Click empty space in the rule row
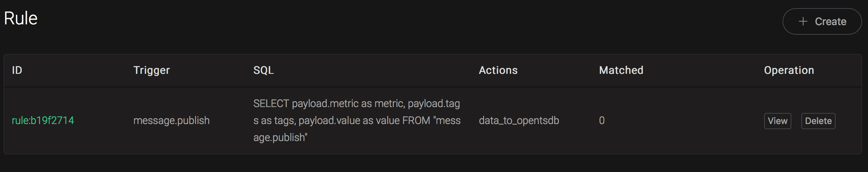The height and width of the screenshot is (172, 868). tap(682, 120)
